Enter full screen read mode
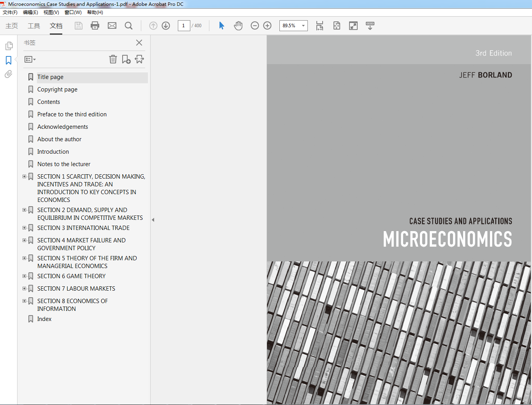The width and height of the screenshot is (532, 405). (x=353, y=26)
